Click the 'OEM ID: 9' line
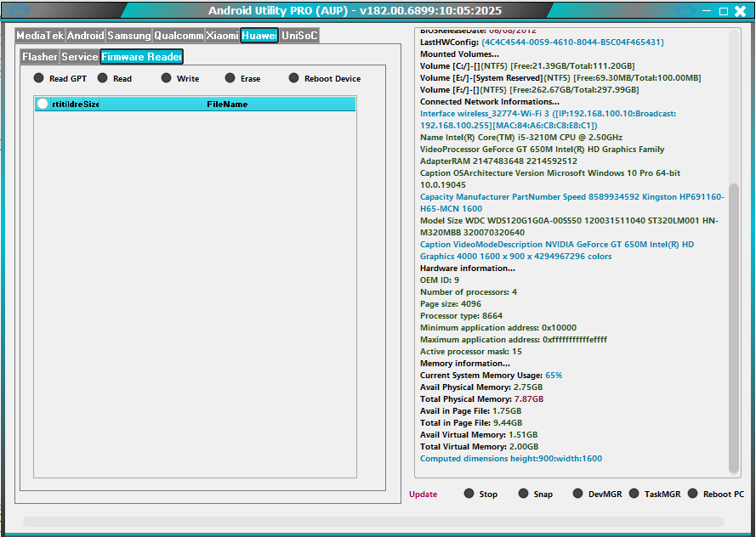The width and height of the screenshot is (756, 537). coord(440,280)
